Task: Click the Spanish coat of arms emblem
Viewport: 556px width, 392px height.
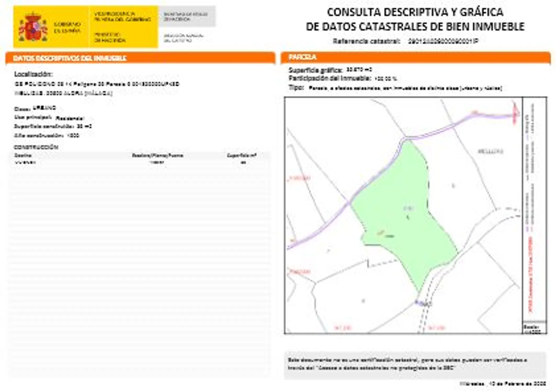Action: tap(33, 27)
